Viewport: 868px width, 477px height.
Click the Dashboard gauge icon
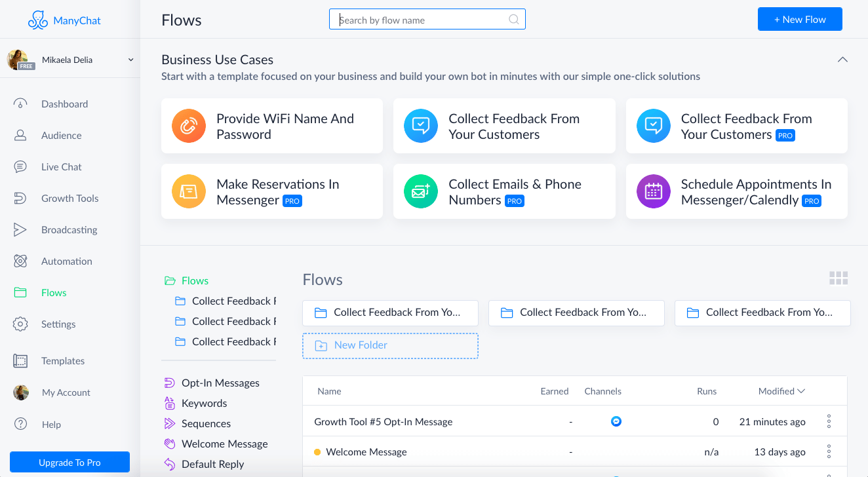tap(20, 104)
